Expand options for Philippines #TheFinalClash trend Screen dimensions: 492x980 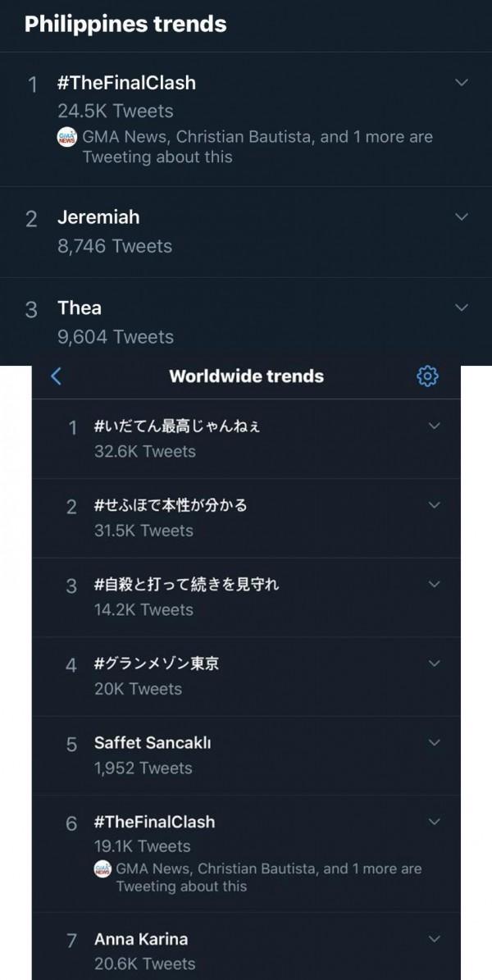point(462,83)
